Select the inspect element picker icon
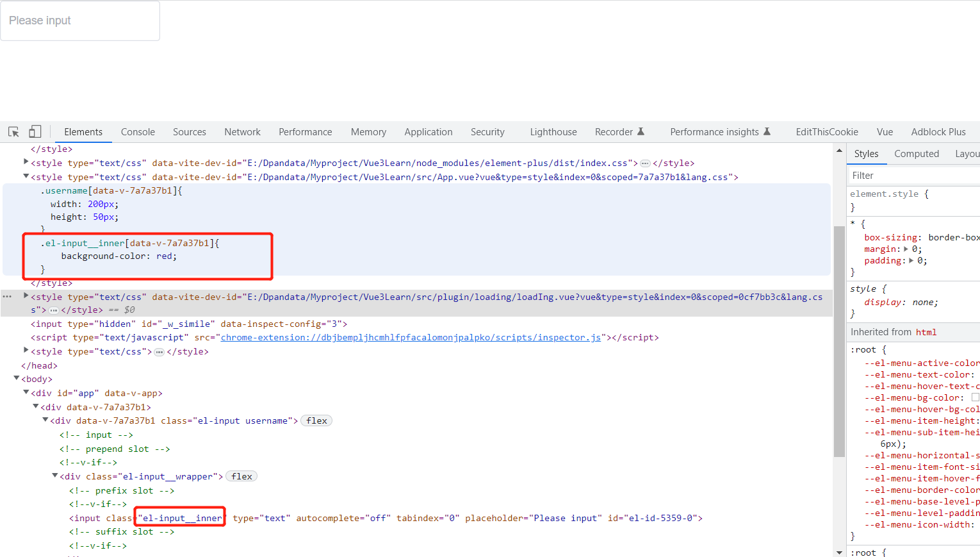The image size is (980, 557). 13,131
